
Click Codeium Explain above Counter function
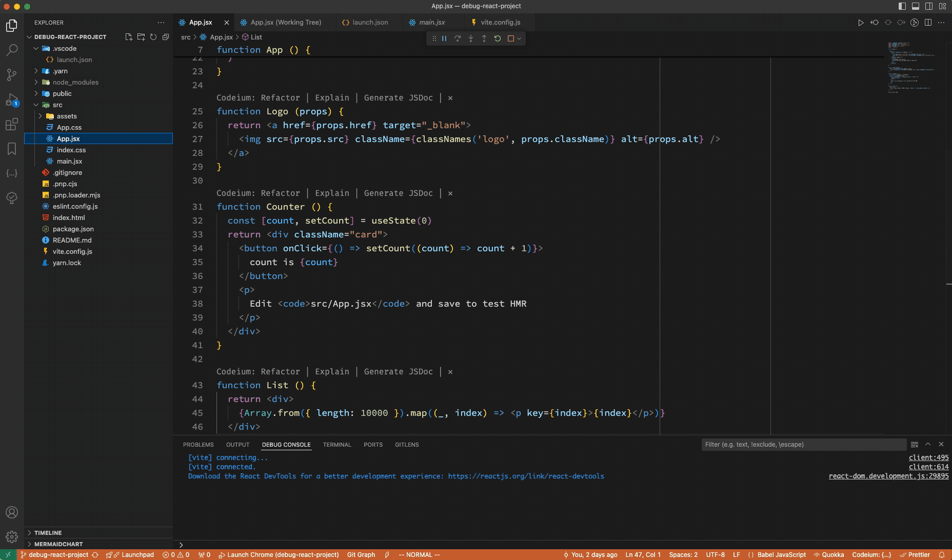[x=332, y=193]
